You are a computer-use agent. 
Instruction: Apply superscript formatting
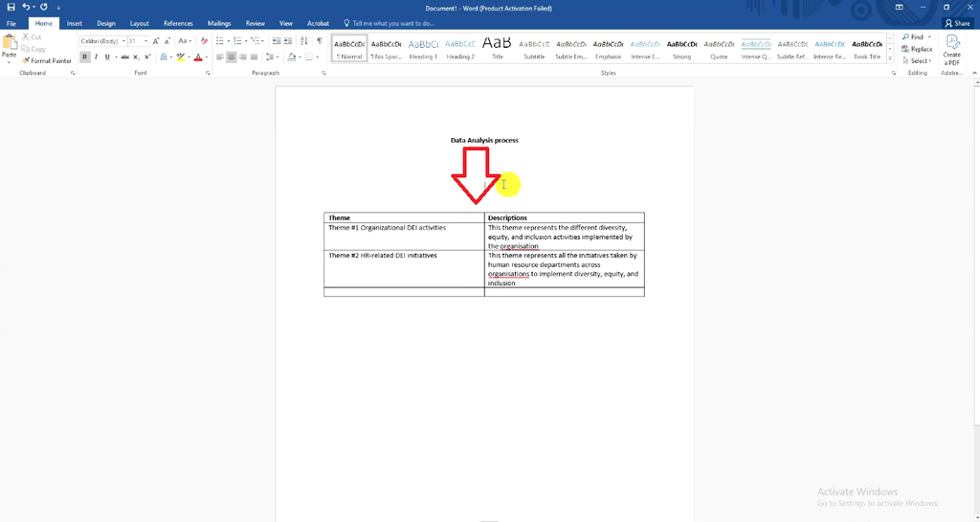[x=147, y=57]
